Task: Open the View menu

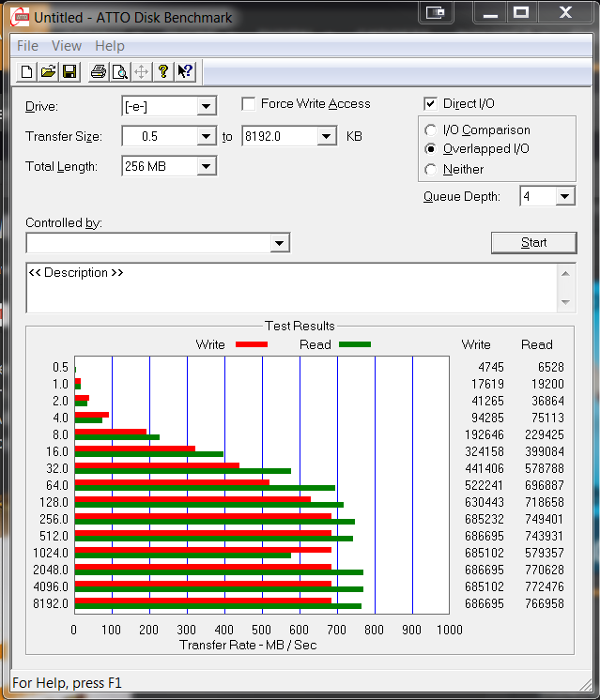Action: (x=67, y=46)
